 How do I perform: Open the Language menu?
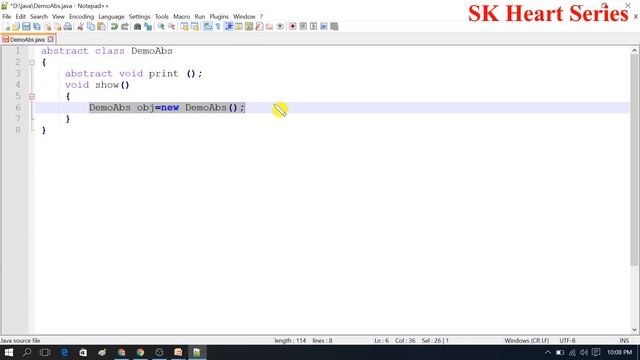click(x=111, y=17)
